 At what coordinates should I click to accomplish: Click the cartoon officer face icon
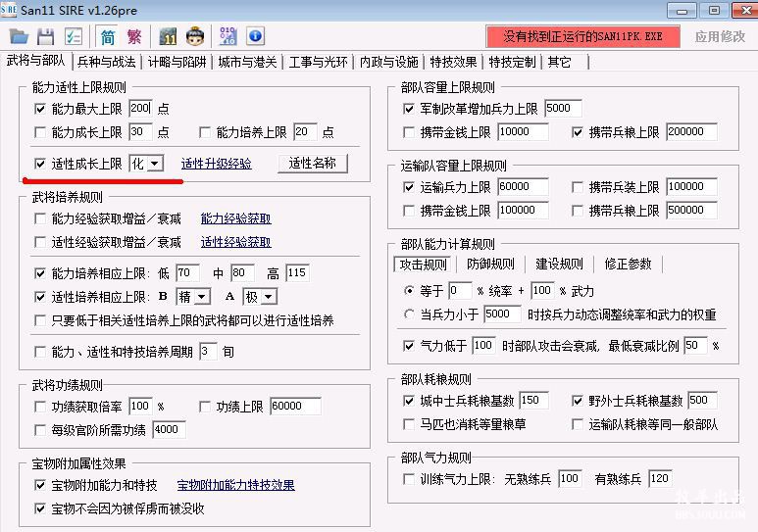(x=195, y=36)
